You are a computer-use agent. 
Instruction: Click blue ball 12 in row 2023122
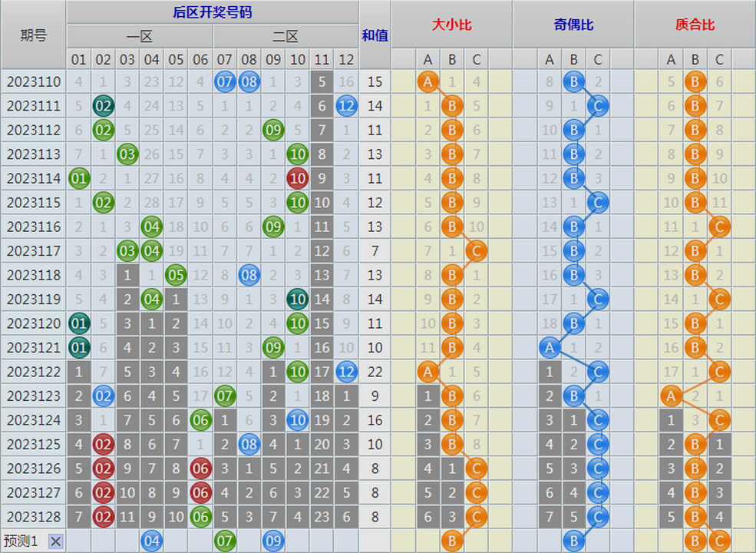[346, 372]
